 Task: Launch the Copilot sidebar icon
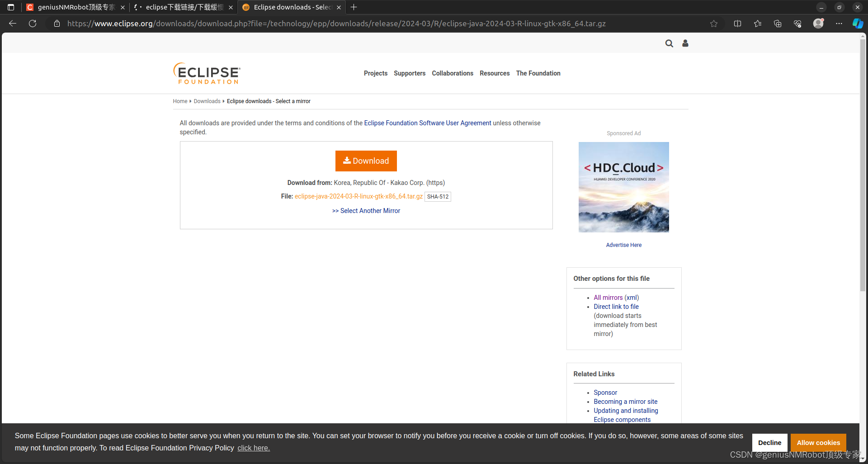pos(858,24)
